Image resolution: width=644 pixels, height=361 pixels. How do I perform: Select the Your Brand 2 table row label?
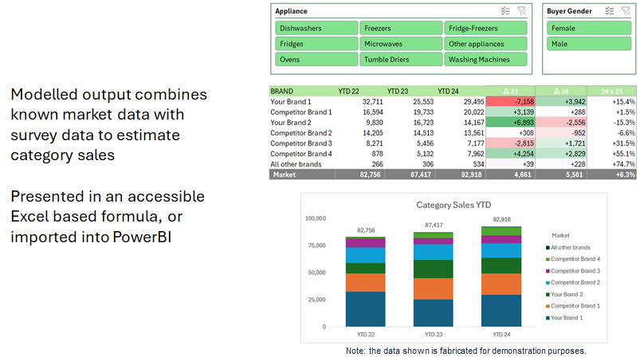tap(291, 123)
